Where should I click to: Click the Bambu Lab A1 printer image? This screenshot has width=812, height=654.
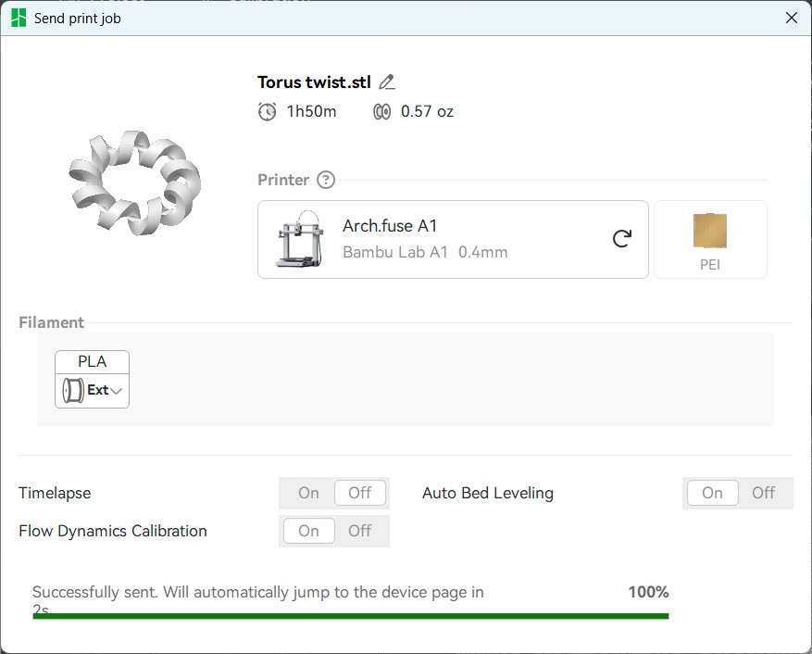tap(300, 238)
